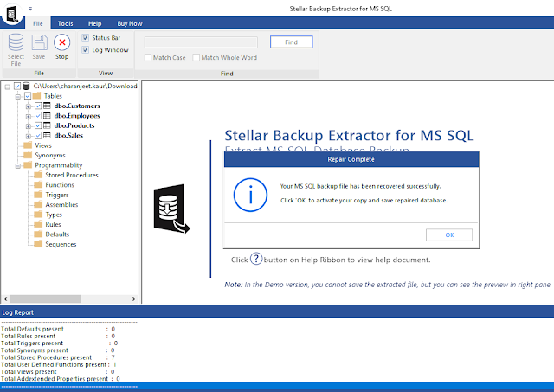Click the Log Report panel header
The height and width of the screenshot is (392, 554).
click(277, 312)
